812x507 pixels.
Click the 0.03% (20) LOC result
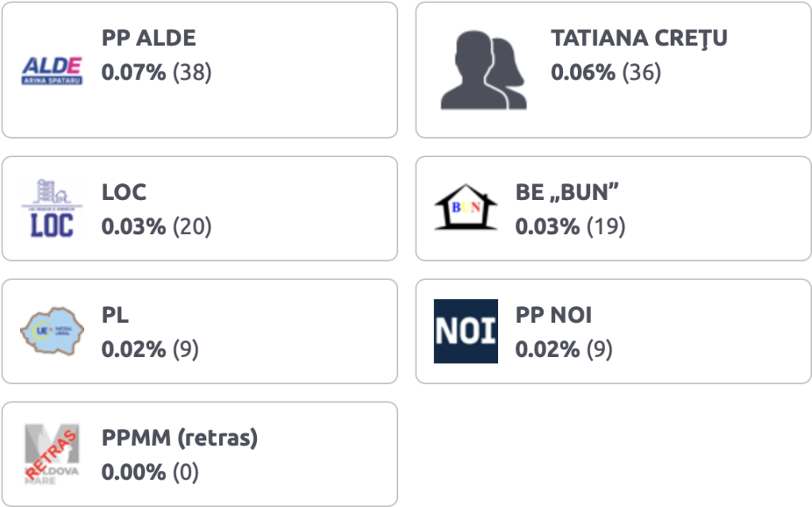click(156, 227)
